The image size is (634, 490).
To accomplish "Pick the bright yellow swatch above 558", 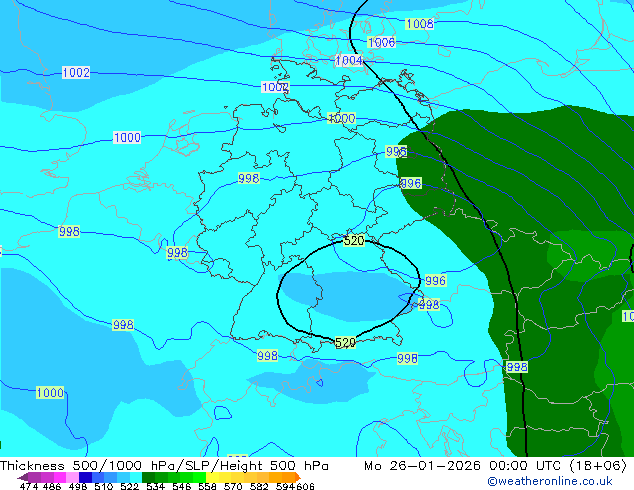I will coord(212,477).
